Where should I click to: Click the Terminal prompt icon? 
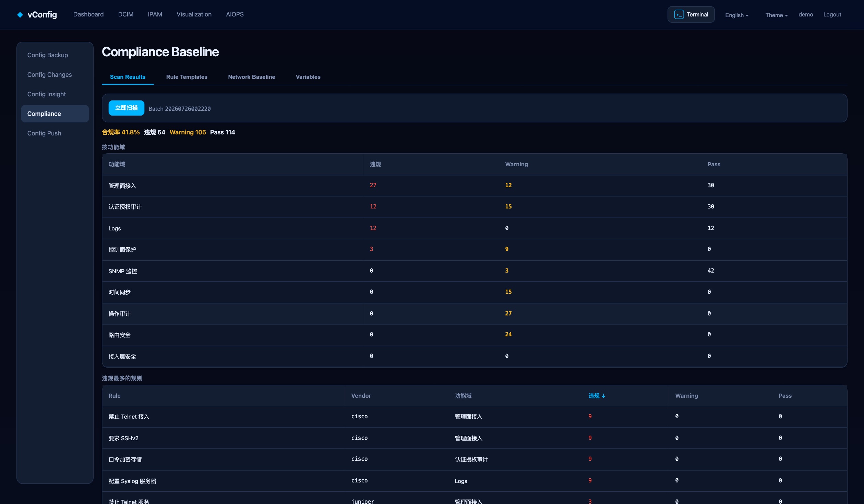point(679,14)
